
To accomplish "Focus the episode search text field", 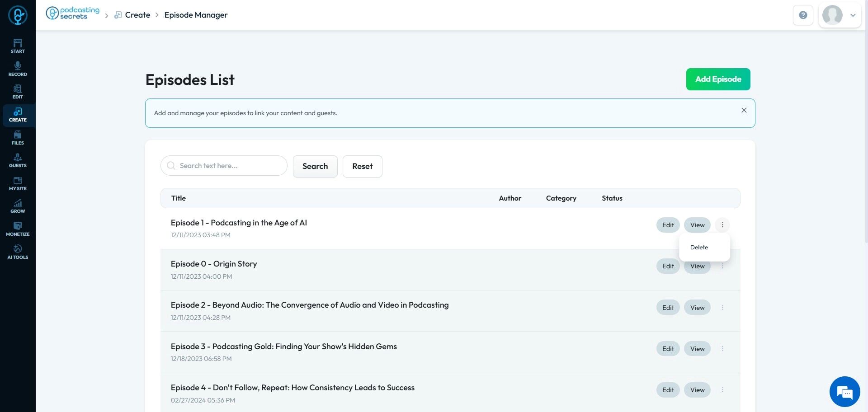I will click(228, 166).
